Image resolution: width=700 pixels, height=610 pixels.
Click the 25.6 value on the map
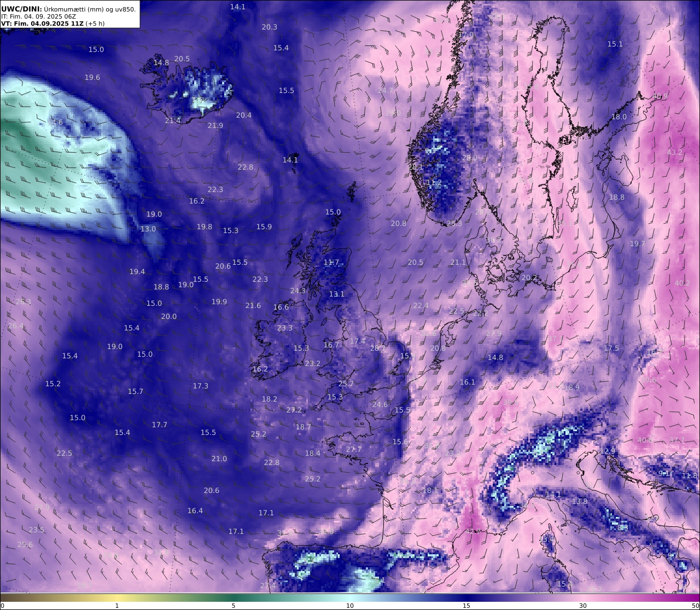click(25, 544)
